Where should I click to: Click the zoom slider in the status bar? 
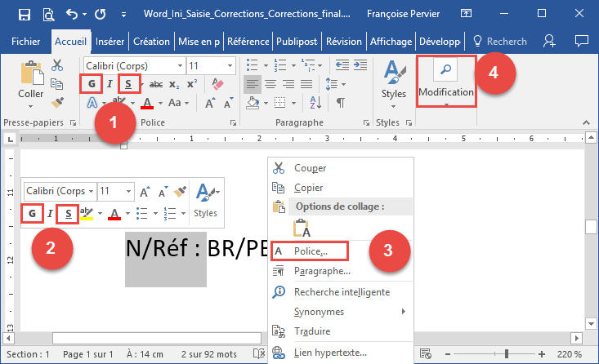507,355
